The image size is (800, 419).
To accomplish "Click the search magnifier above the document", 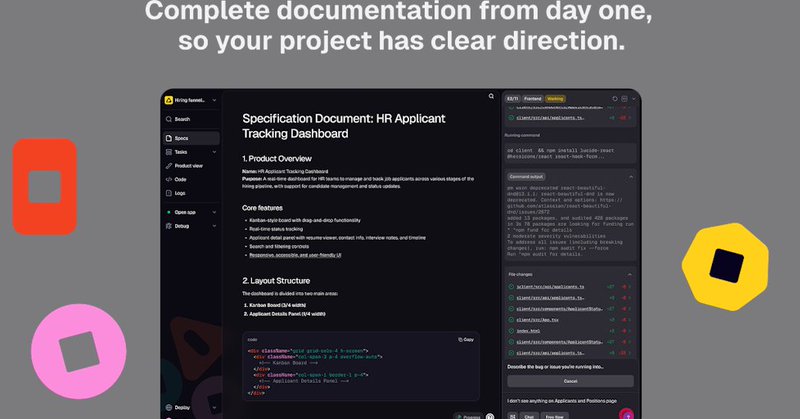I will tap(491, 96).
